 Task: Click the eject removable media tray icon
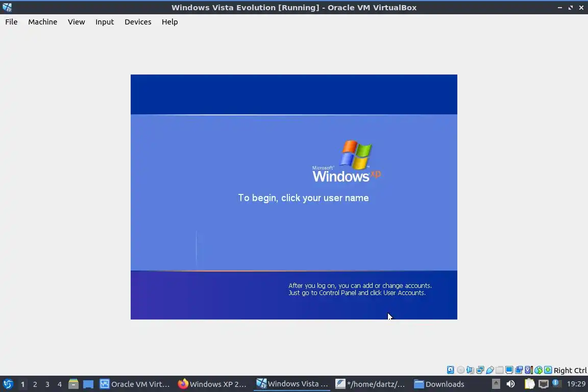pyautogui.click(x=496, y=384)
